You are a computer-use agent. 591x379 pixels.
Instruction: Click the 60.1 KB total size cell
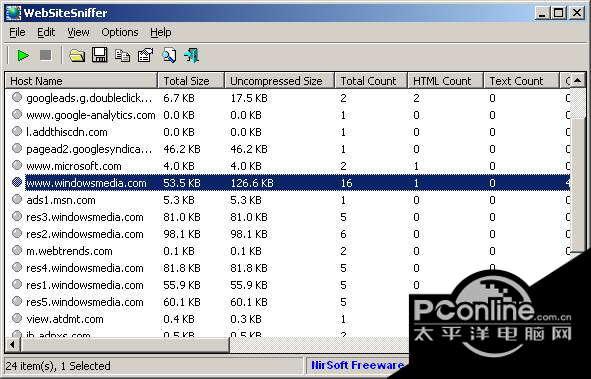tap(182, 302)
